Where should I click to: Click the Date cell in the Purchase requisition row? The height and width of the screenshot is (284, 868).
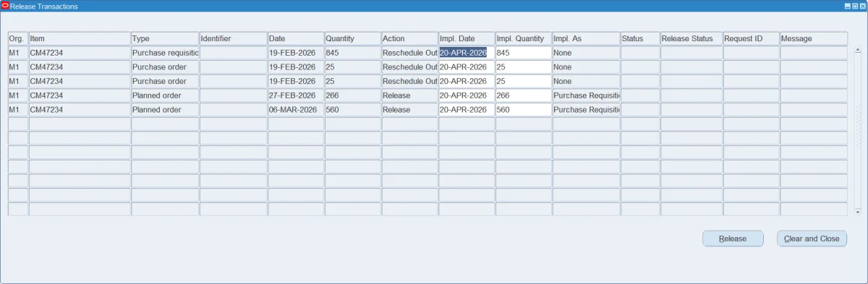pos(296,53)
